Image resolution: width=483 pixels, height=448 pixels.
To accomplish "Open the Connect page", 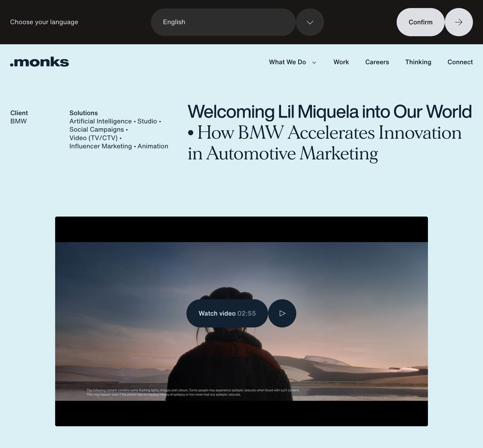I will 460,62.
